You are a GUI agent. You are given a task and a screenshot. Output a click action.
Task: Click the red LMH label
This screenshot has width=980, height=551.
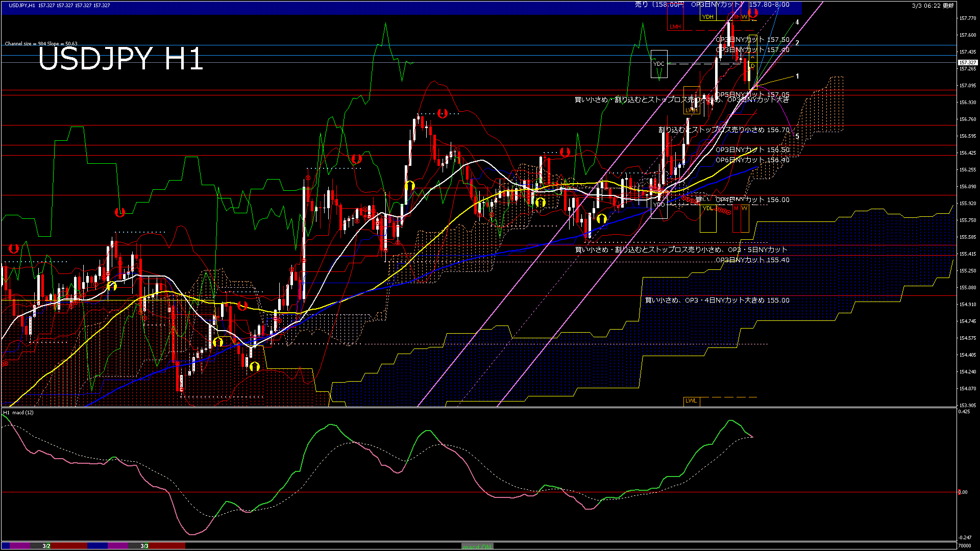[x=675, y=27]
